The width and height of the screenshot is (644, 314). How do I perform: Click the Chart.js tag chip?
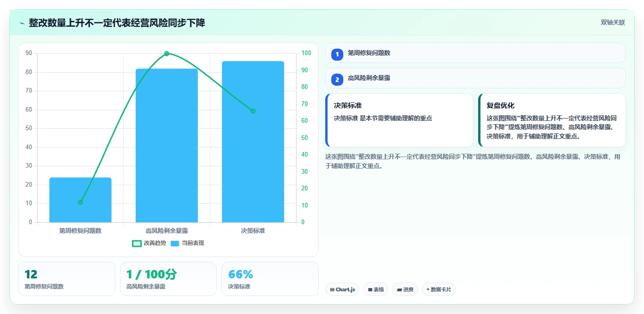(342, 289)
